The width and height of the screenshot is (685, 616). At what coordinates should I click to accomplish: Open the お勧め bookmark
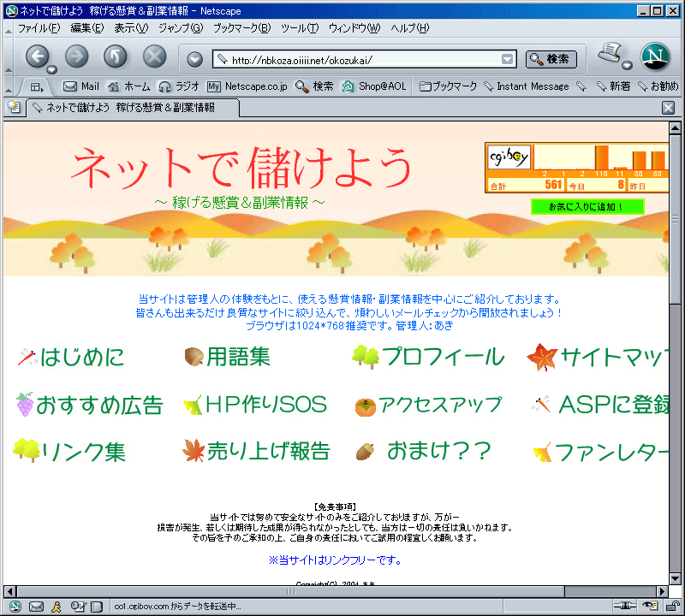tap(658, 86)
